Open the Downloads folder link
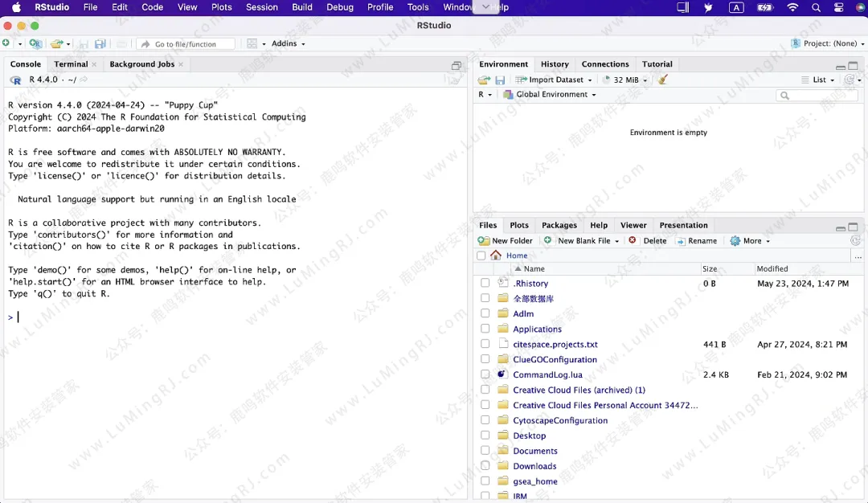The width and height of the screenshot is (868, 503). click(x=534, y=466)
